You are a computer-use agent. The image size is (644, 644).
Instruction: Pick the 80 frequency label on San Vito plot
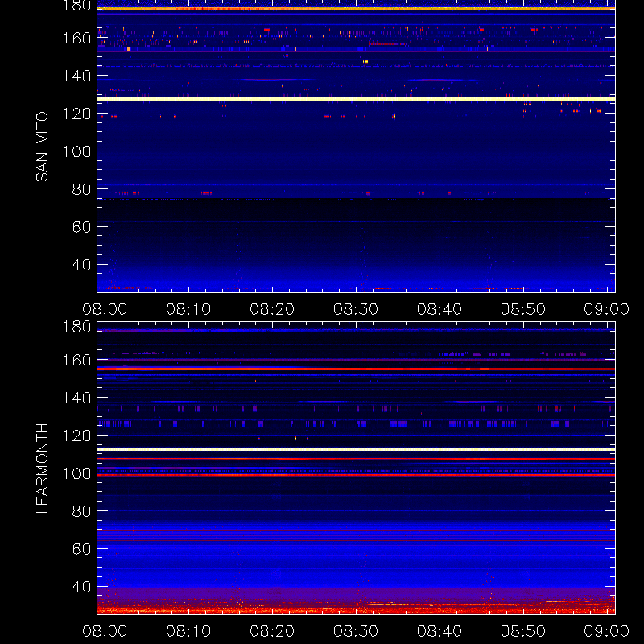pos(81,189)
